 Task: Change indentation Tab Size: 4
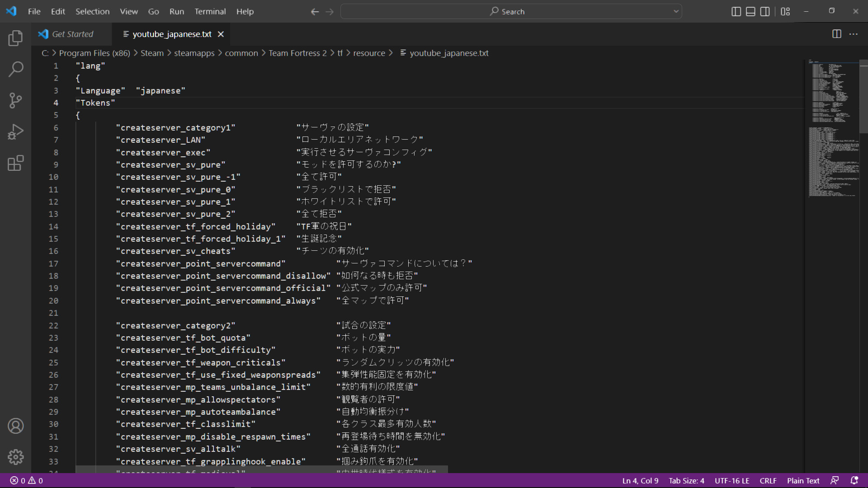click(686, 481)
